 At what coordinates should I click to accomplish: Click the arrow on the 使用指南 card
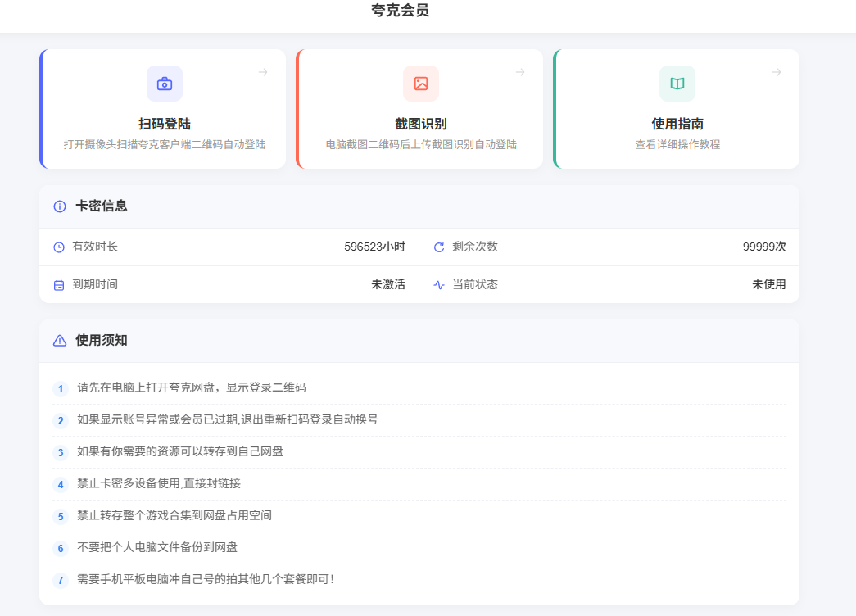tap(777, 72)
